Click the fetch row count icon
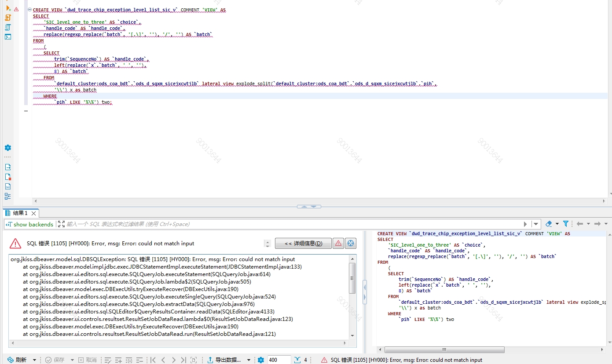Viewport: 612px width, 364px height. pos(297,360)
